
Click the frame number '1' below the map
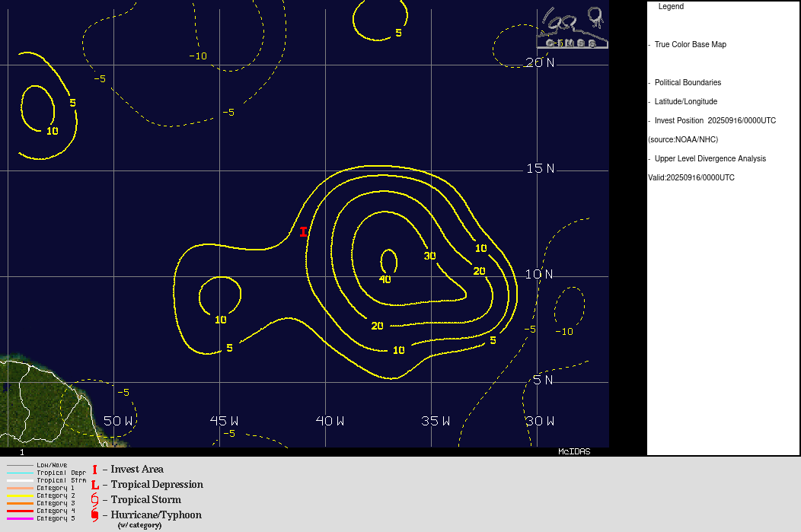point(22,452)
